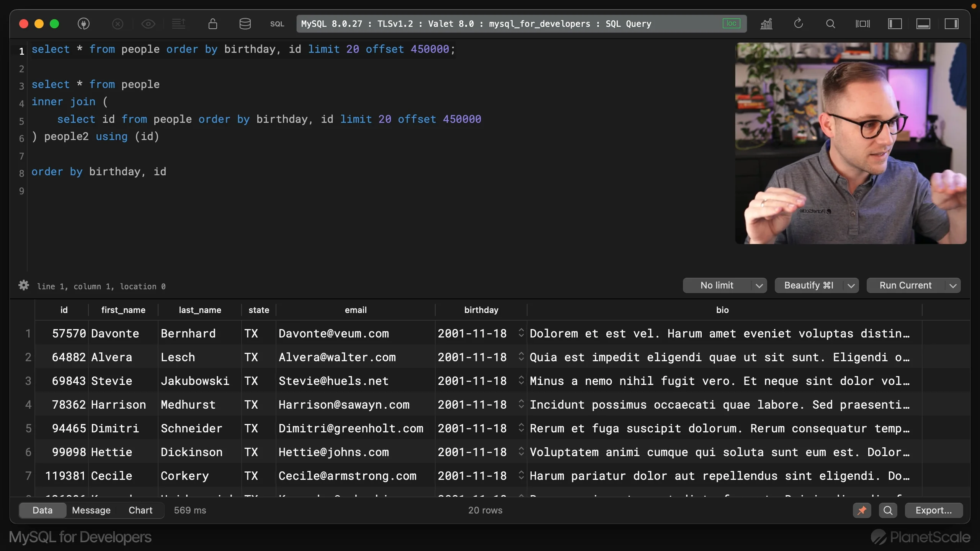Open the search magnifier in top toolbar

pos(830,24)
